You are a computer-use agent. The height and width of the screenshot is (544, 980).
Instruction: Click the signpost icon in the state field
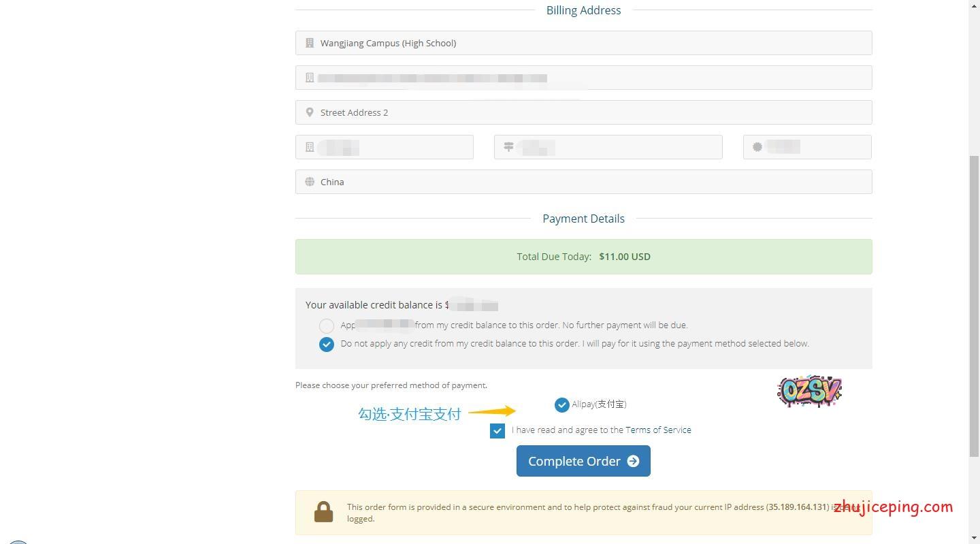508,147
